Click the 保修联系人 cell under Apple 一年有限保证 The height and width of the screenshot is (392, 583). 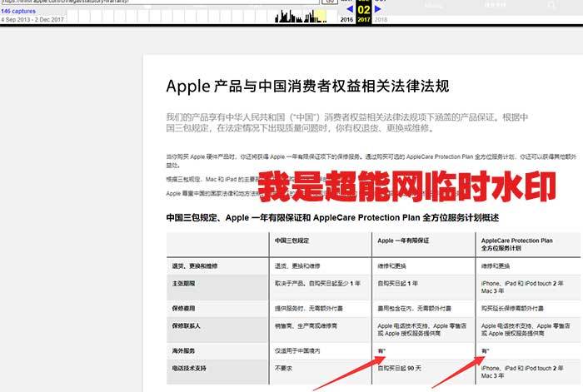point(421,330)
